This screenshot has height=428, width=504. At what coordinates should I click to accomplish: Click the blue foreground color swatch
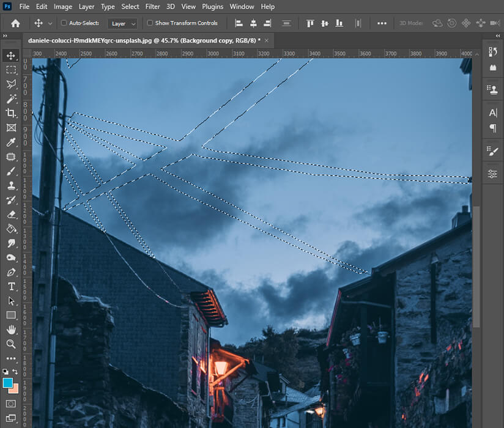point(7,383)
